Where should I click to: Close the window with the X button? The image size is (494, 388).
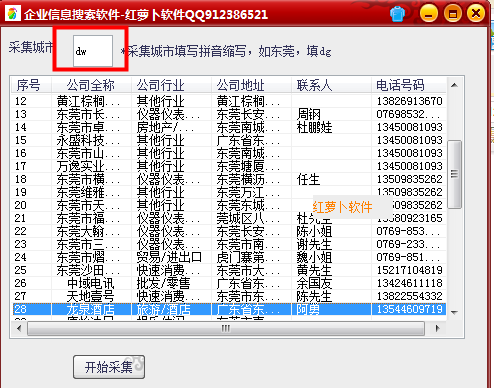(x=476, y=14)
